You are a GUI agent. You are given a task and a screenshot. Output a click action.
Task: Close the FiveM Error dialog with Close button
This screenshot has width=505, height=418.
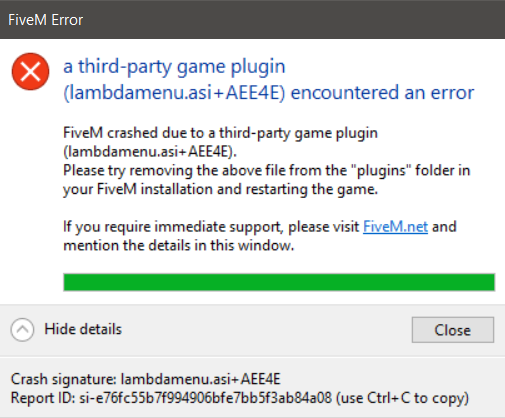453,330
